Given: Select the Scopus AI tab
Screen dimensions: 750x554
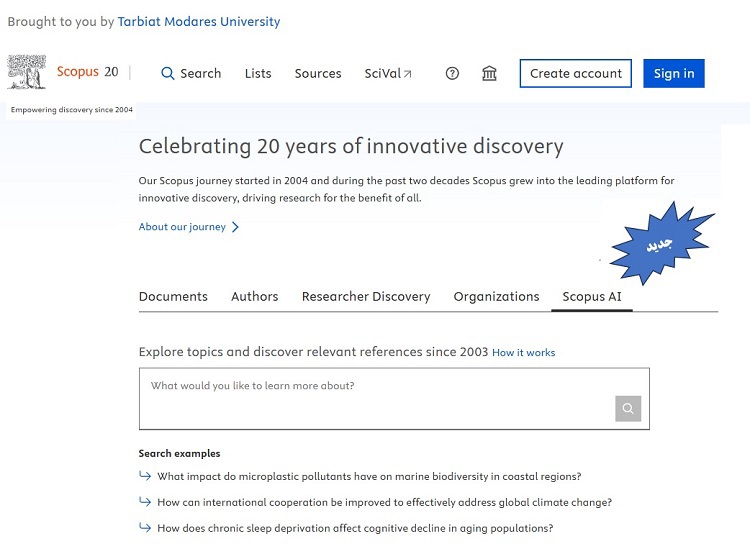Looking at the screenshot, I should pyautogui.click(x=591, y=296).
